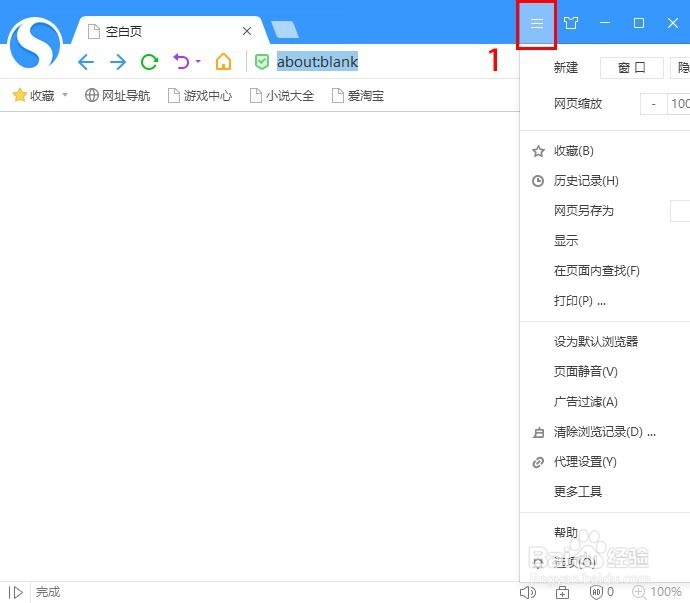
Task: Open 爱淘宝 bookmark
Action: click(x=358, y=95)
